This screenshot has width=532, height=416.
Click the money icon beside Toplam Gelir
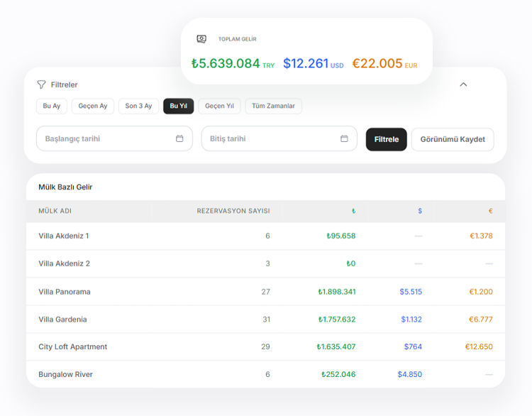(x=201, y=39)
